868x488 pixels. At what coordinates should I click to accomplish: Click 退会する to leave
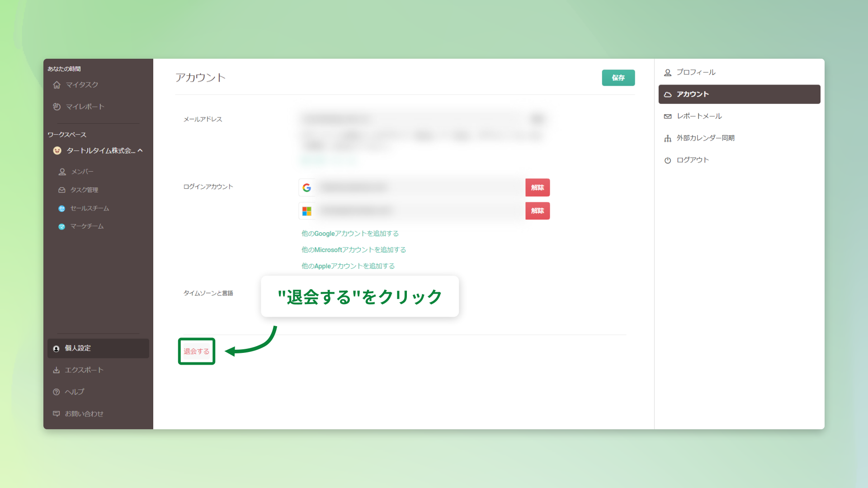[x=196, y=351]
